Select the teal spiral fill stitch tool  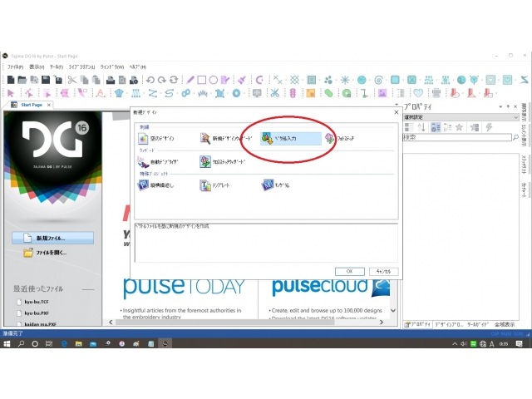pos(378,80)
